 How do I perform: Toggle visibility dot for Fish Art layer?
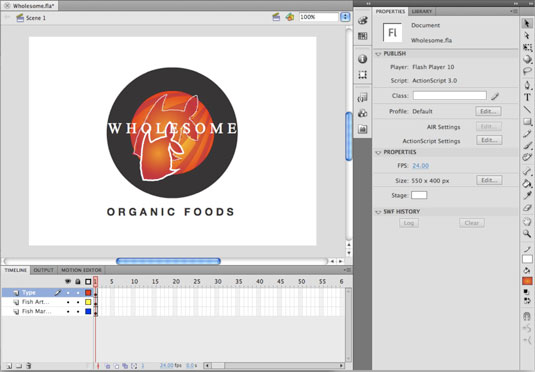pyautogui.click(x=68, y=302)
